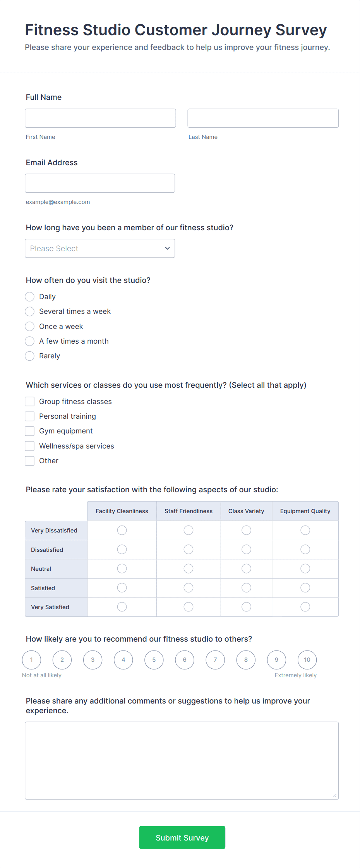Pick recommendation score 1
The width and height of the screenshot is (360, 868).
[31, 660]
